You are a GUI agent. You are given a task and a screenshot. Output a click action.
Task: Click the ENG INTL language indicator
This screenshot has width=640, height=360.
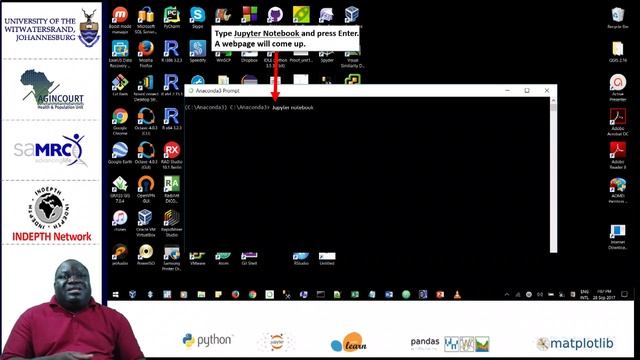[584, 294]
